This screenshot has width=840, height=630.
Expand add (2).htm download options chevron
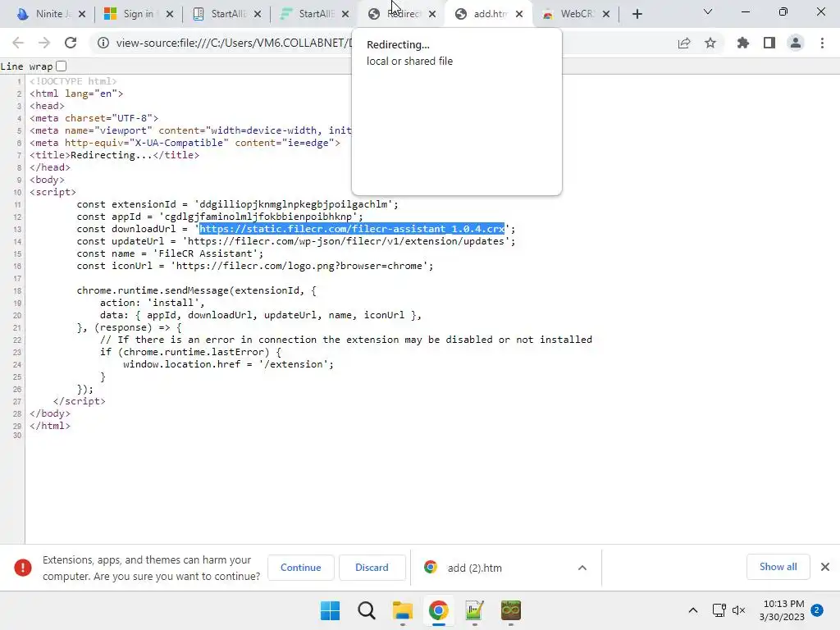[x=582, y=568]
